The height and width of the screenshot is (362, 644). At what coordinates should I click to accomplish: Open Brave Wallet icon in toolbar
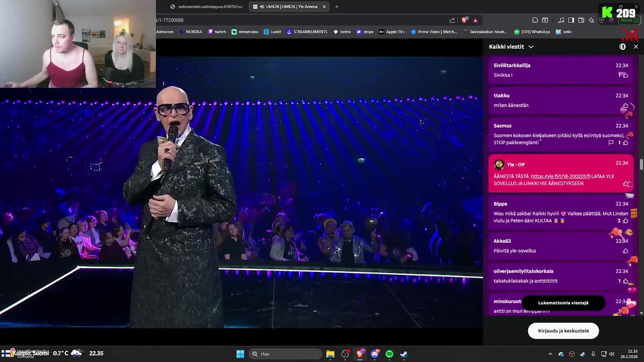581,20
